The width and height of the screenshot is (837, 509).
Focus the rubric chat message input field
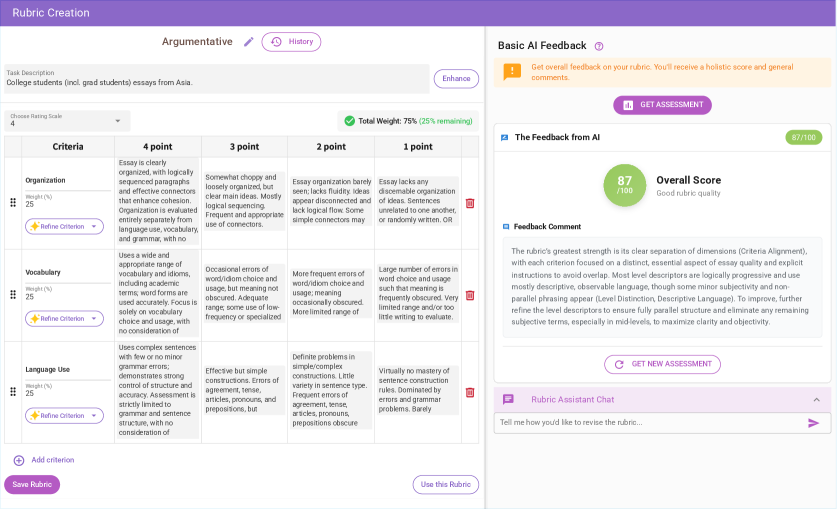point(650,423)
